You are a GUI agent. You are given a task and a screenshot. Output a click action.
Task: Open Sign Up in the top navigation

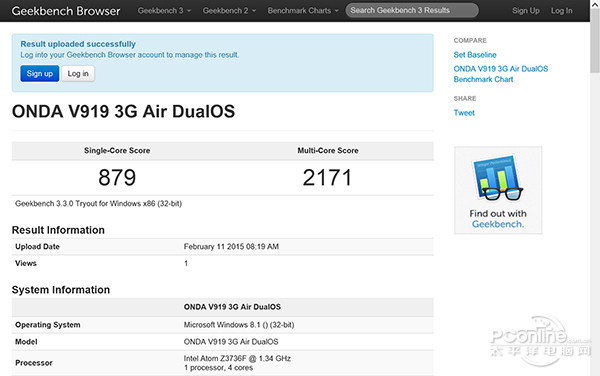526,11
